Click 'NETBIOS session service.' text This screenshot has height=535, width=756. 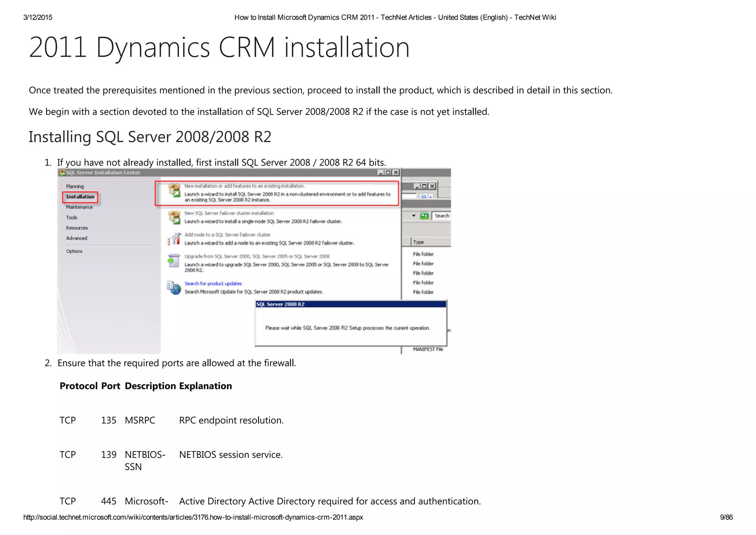click(x=231, y=454)
